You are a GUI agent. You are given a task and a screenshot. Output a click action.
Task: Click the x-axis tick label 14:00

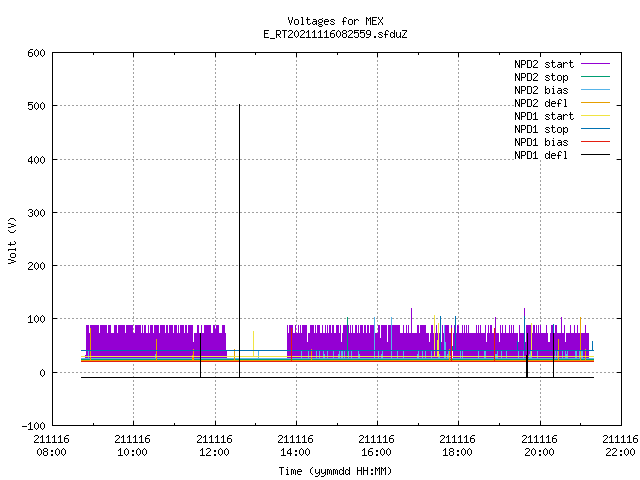point(295,452)
